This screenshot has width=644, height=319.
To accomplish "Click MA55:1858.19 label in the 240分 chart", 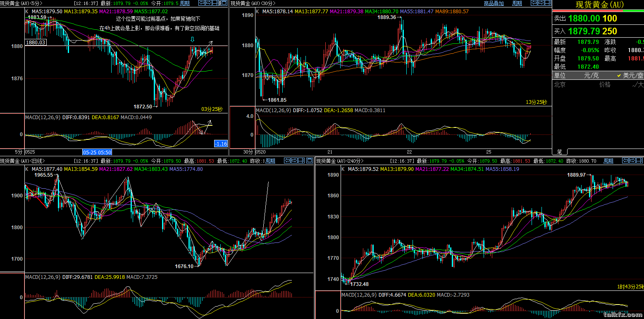I will tap(502, 169).
